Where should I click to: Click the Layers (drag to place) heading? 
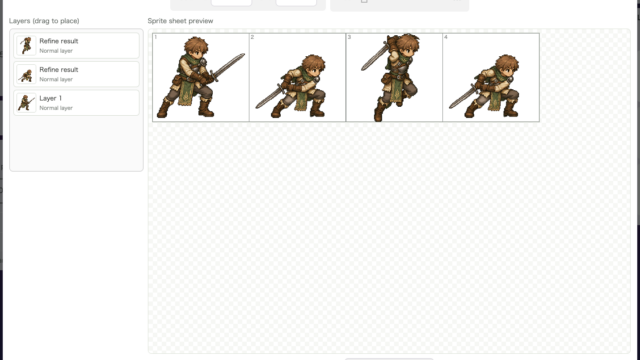click(44, 21)
